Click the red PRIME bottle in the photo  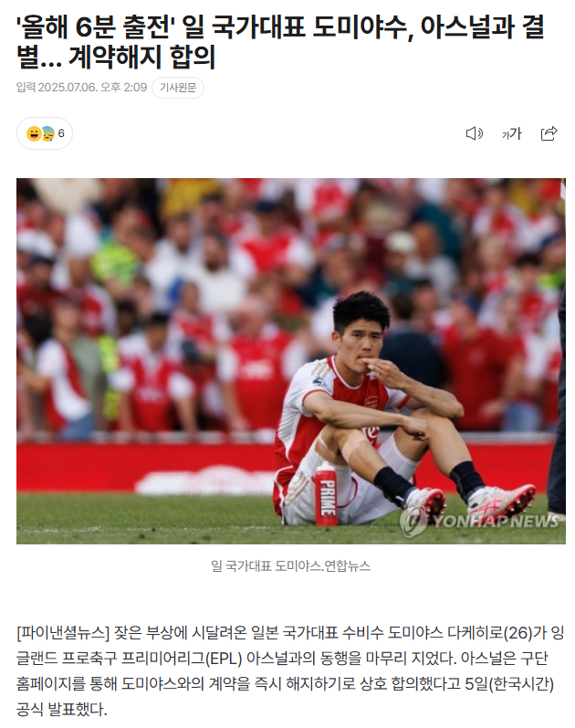(x=326, y=493)
